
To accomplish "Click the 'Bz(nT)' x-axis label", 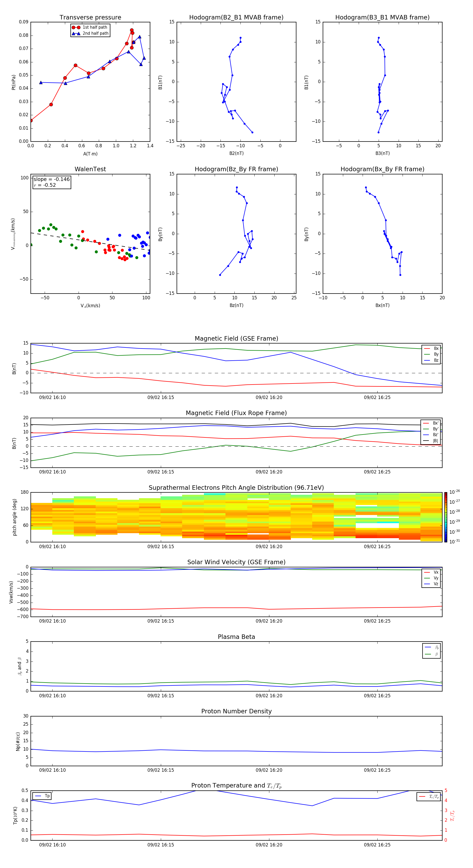I will point(236,305).
